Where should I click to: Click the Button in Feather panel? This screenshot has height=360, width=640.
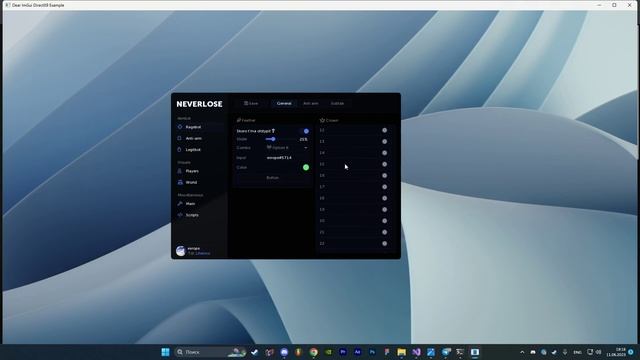[x=273, y=178]
